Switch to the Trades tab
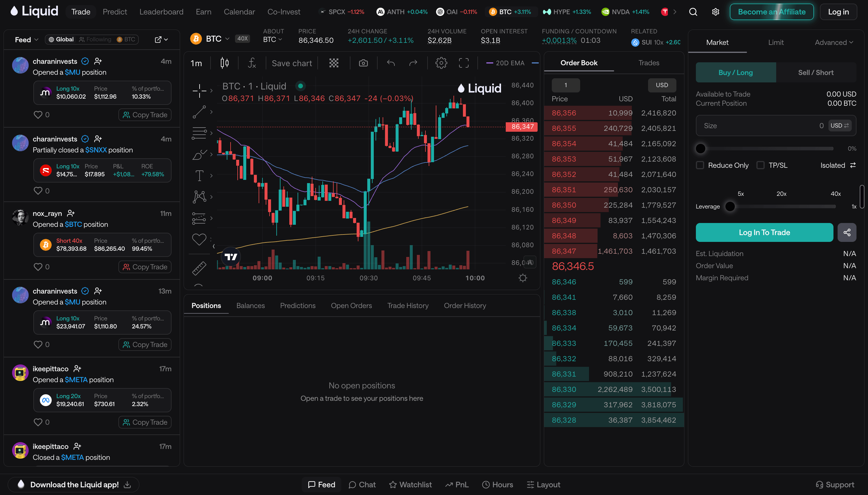Image resolution: width=868 pixels, height=495 pixels. click(x=648, y=63)
